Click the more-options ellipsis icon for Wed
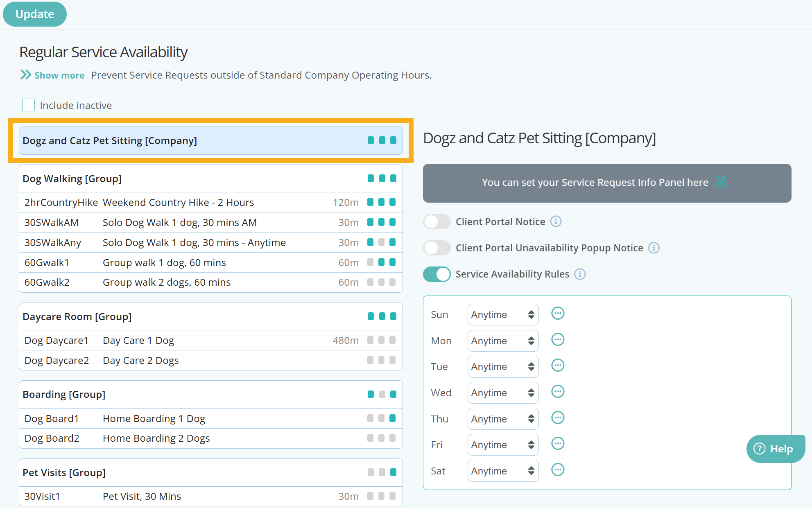This screenshot has height=508, width=812. tap(558, 392)
